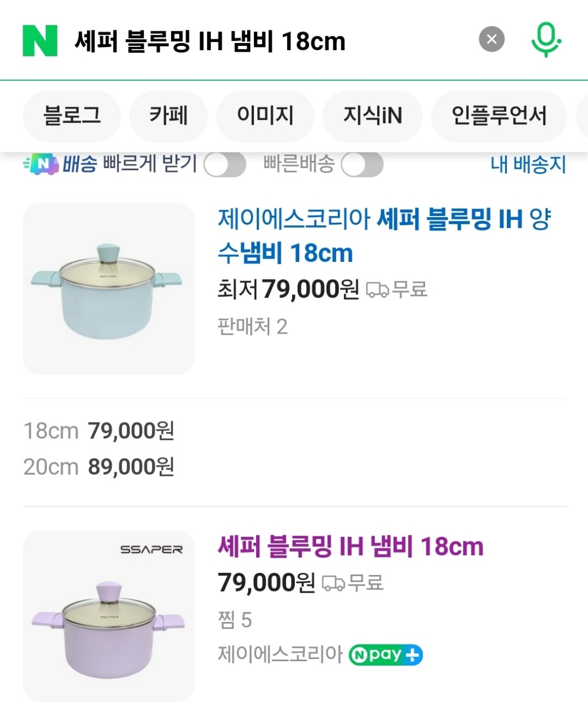Go to the 지식iN tab
This screenshot has height=707, width=588.
(373, 116)
